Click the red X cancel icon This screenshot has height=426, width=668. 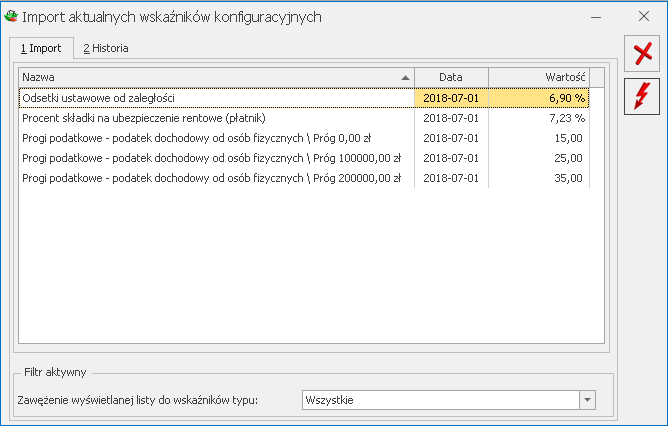[642, 54]
